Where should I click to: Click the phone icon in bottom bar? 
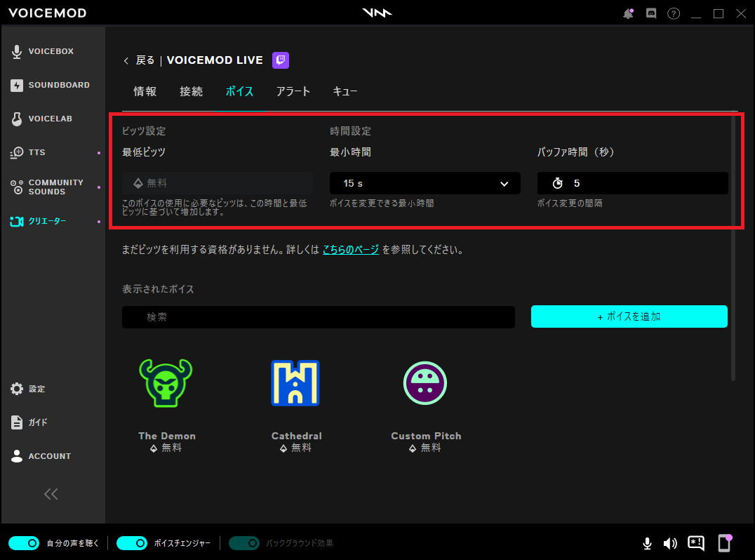725,542
